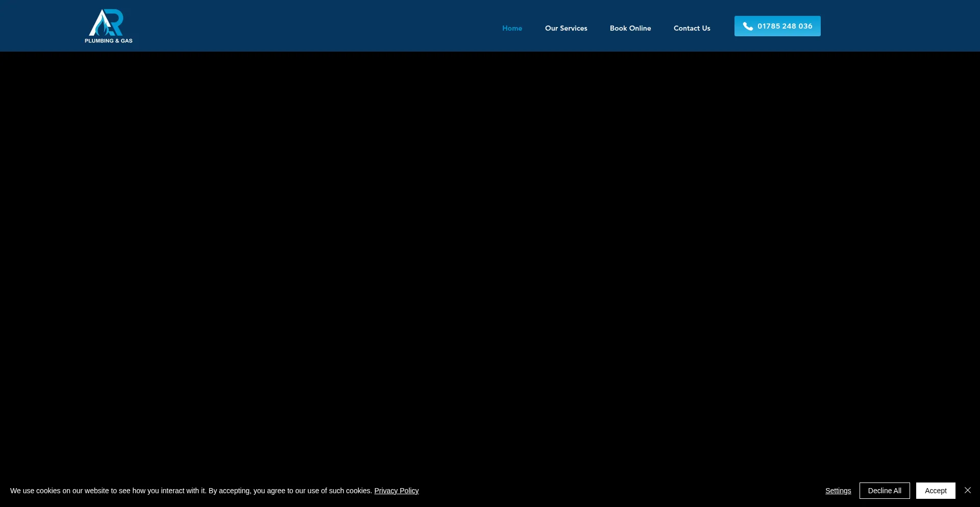Click the AR Plumbing & Gas logo

click(x=108, y=26)
